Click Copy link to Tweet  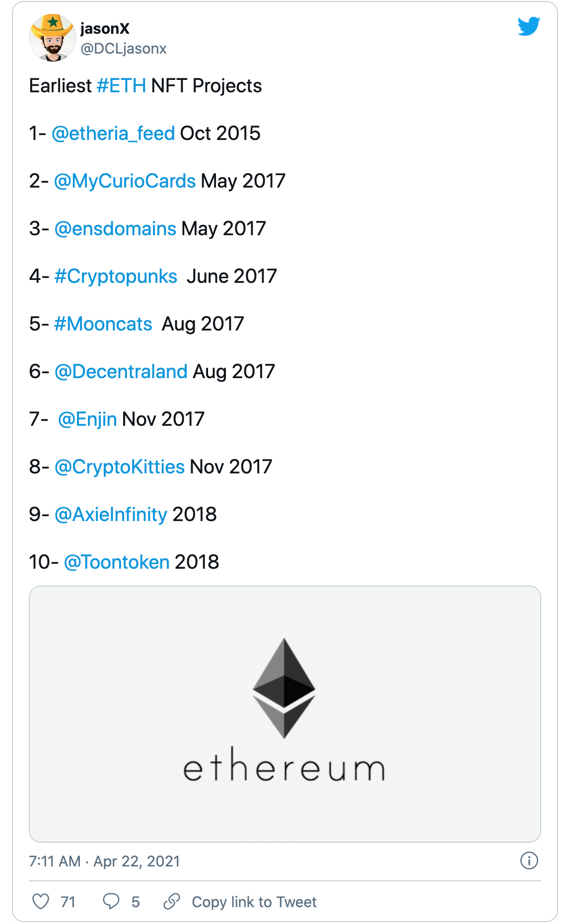pos(254,902)
